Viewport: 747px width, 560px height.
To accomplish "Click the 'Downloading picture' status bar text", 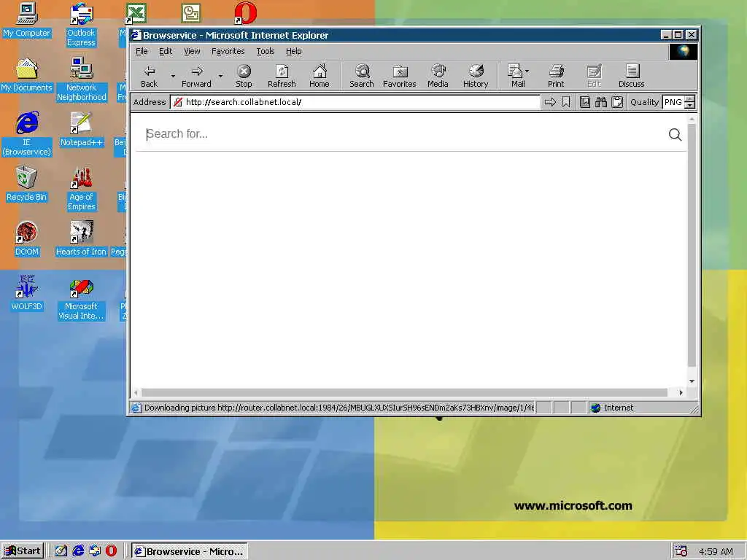I will [x=338, y=408].
